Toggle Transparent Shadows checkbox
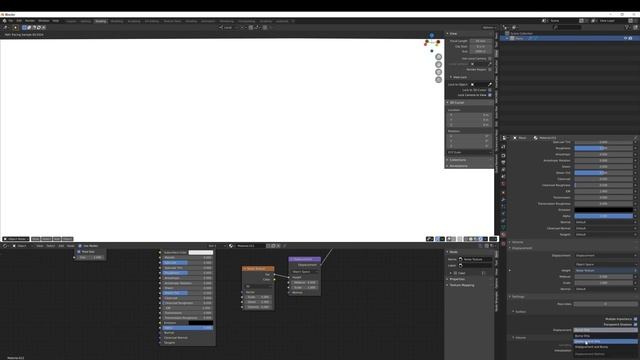 point(636,324)
